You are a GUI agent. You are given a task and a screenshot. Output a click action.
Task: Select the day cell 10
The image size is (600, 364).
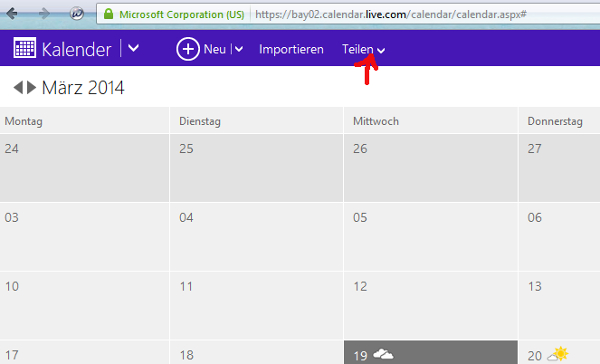pyautogui.click(x=84, y=305)
